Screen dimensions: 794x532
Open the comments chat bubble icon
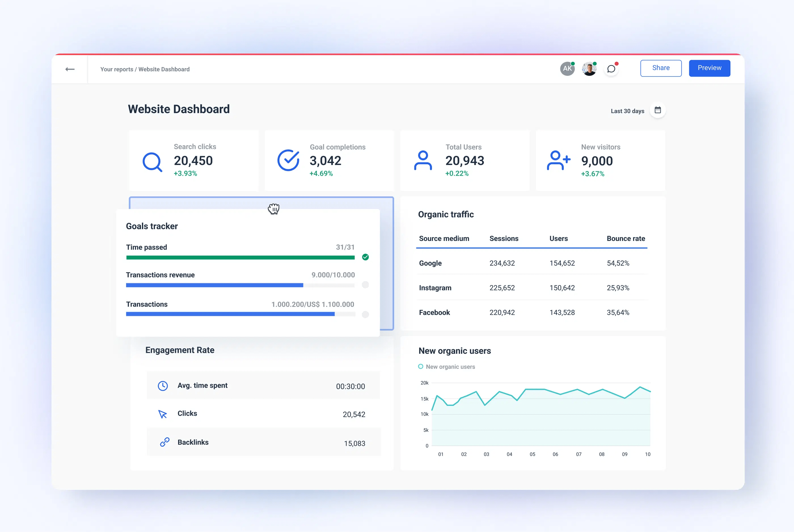tap(611, 69)
